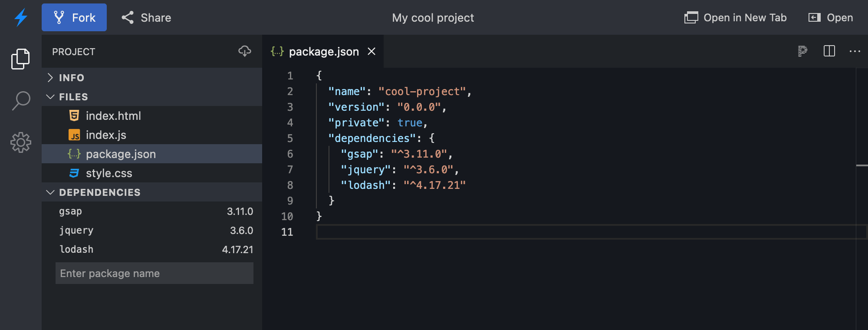The width and height of the screenshot is (868, 330).
Task: Focus the Enter package name field
Action: (x=154, y=273)
